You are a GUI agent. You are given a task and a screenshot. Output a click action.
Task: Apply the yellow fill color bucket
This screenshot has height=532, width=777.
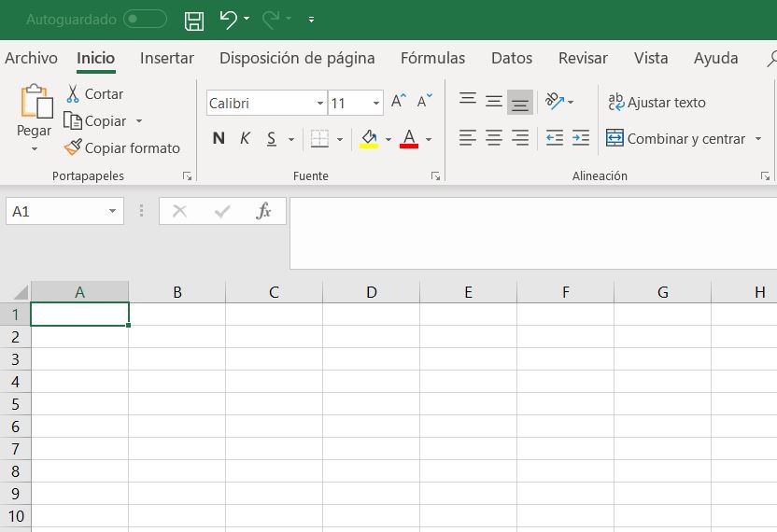(x=368, y=139)
